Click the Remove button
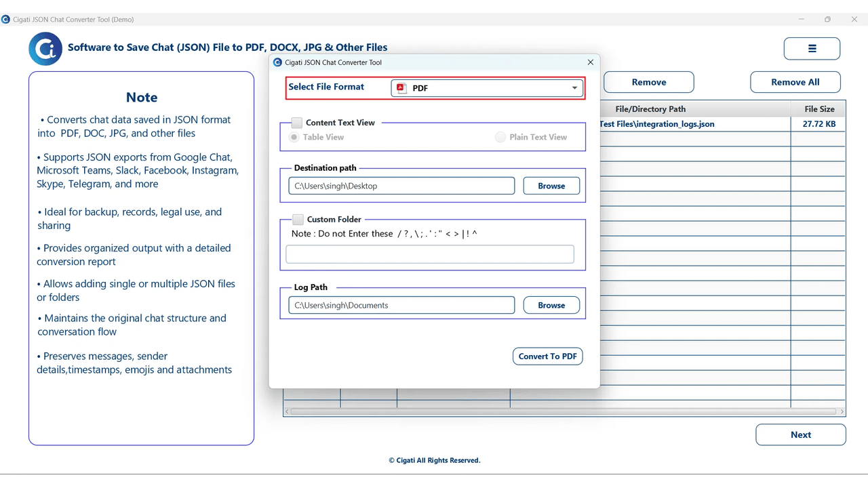Image resolution: width=868 pixels, height=488 pixels. pos(649,82)
